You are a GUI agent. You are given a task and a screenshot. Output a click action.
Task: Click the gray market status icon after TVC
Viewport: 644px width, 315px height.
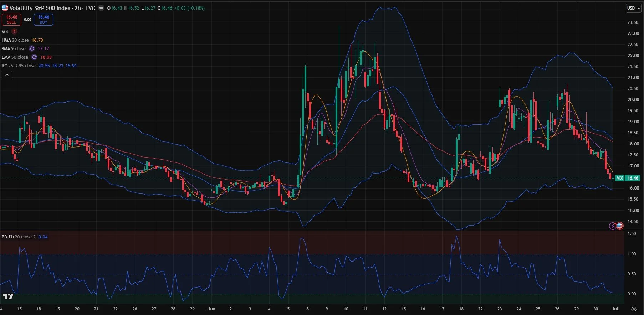tap(101, 8)
